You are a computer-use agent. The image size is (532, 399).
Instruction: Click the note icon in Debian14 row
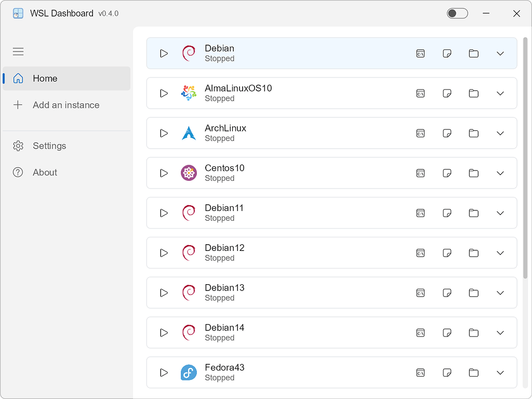point(447,333)
